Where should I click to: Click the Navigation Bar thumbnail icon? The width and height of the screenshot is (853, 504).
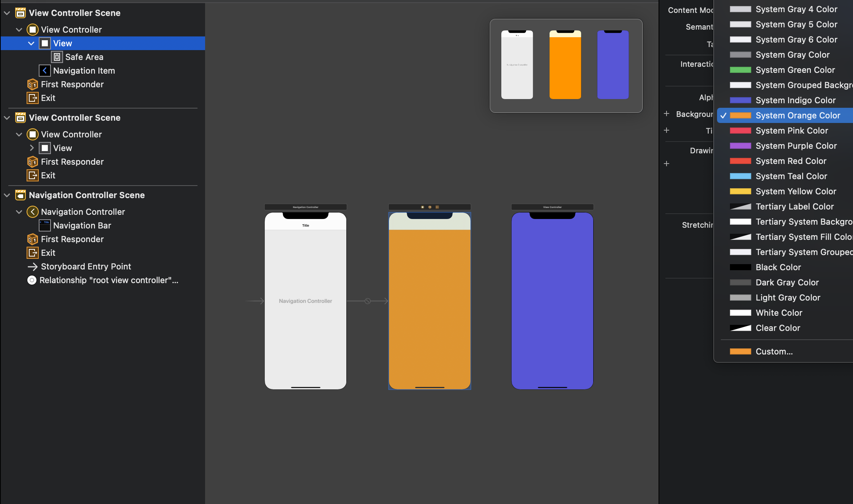(x=44, y=225)
